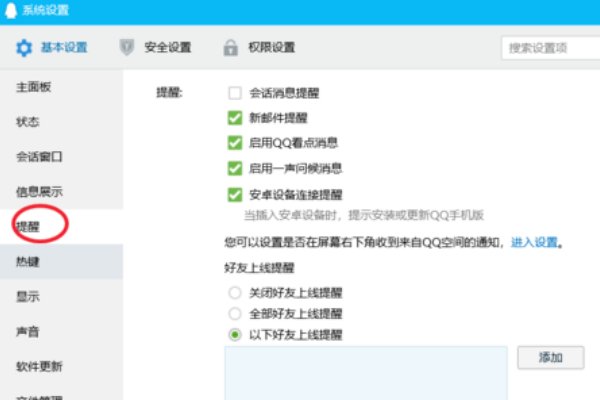Screen dimensions: 600x400
Task: Click the 好友上线提醒 heading text
Action: [259, 268]
